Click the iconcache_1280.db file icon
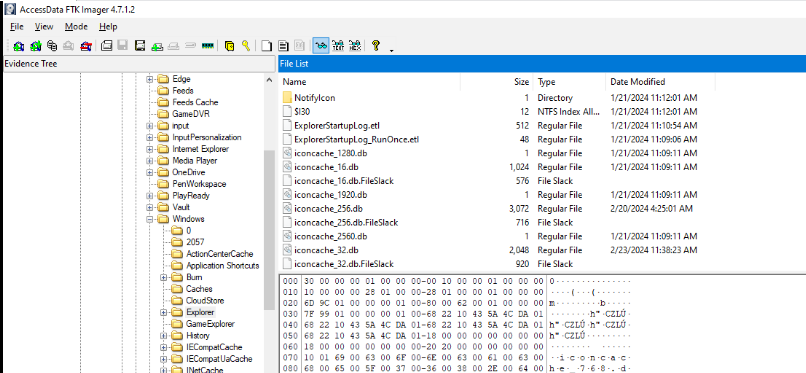The image size is (806, 373). [287, 153]
